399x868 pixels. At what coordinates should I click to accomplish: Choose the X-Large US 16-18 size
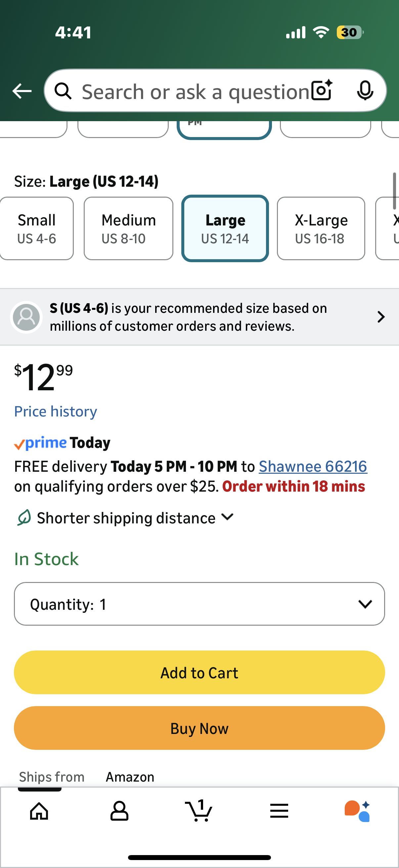pyautogui.click(x=321, y=228)
